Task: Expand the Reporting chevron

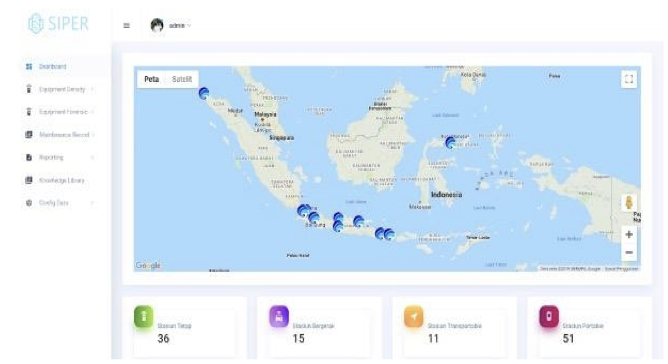Action: [92, 158]
